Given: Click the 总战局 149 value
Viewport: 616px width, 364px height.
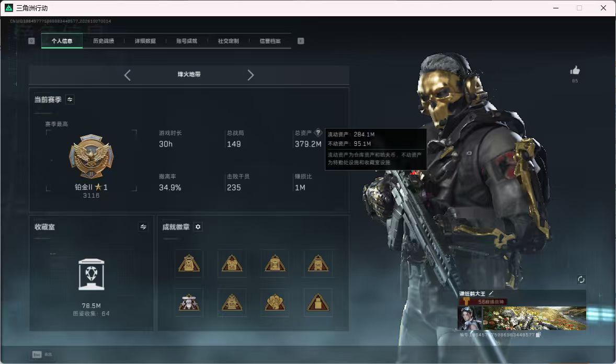Looking at the screenshot, I should [234, 144].
